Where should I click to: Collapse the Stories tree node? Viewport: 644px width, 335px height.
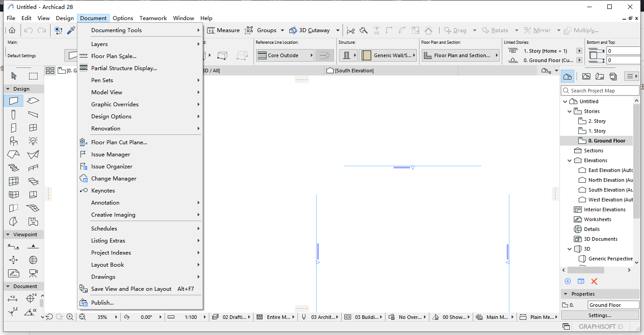[x=570, y=111]
